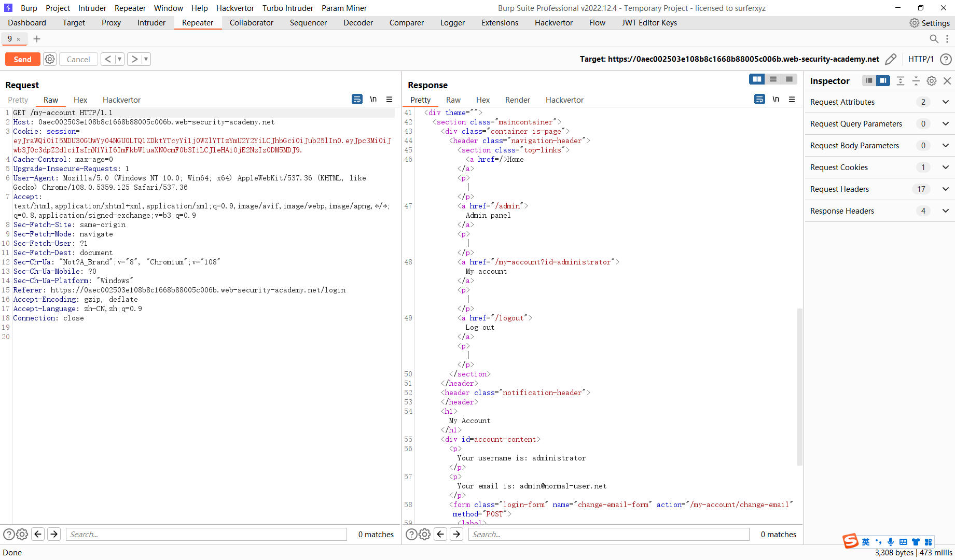Switch Request view to Hex tab

(80, 100)
